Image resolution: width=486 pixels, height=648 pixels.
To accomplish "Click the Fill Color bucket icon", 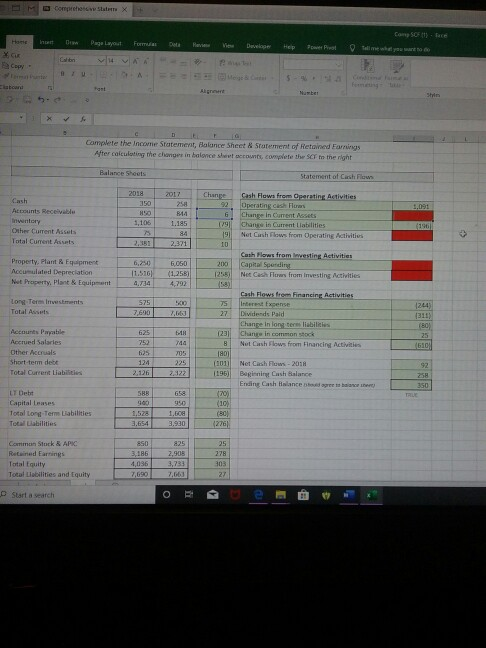I will (125, 76).
